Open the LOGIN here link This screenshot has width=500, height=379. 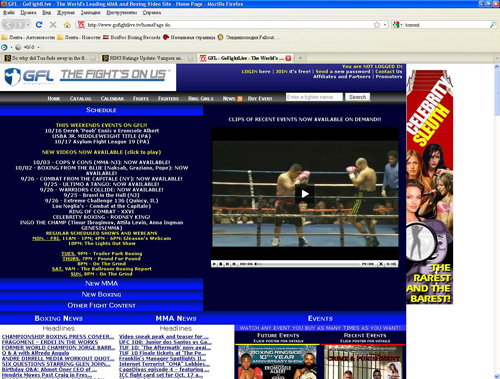tap(256, 71)
